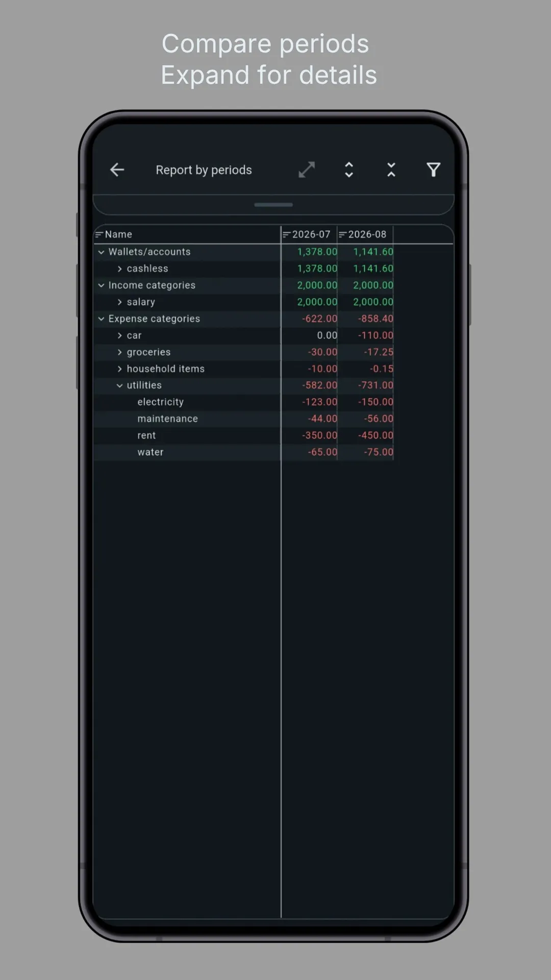
Task: Select the cashless row label
Action: pos(147,268)
